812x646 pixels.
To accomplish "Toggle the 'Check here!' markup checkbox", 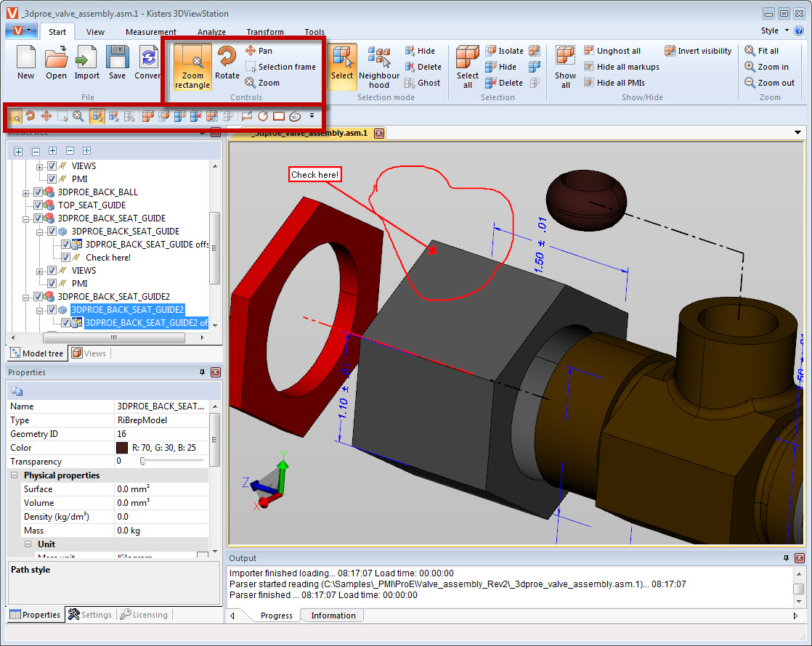I will (65, 258).
